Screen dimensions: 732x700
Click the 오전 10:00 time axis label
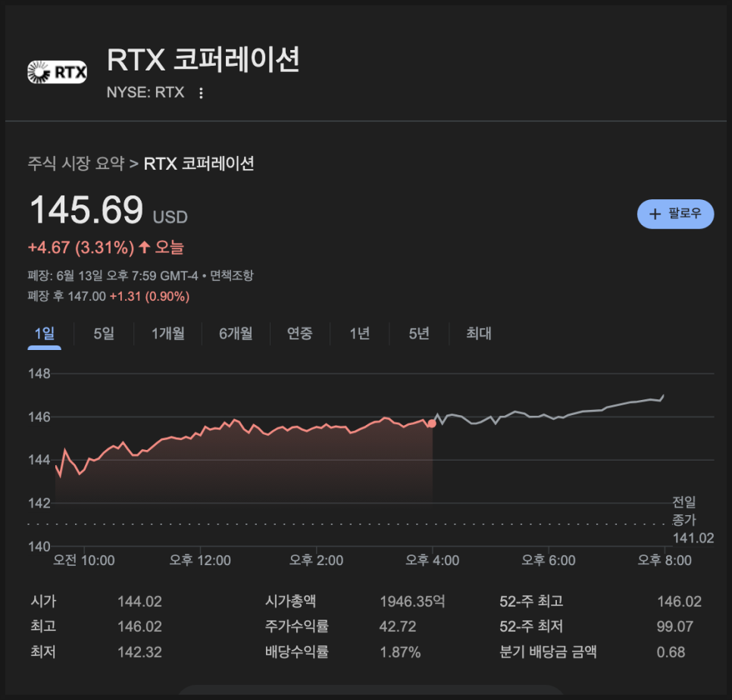tap(83, 560)
